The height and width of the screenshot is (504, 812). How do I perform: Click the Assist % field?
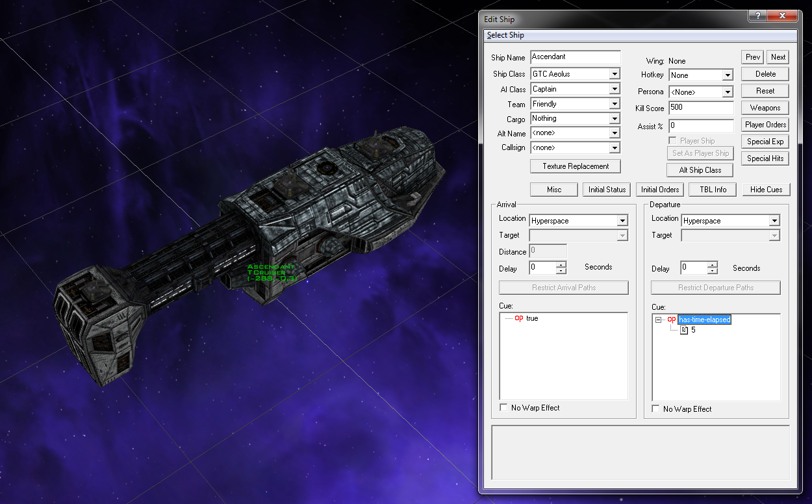[701, 125]
